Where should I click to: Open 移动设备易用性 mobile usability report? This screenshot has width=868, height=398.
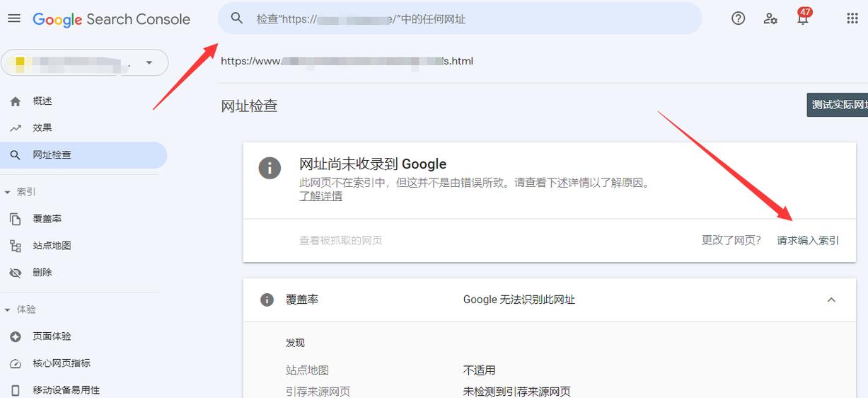pyautogui.click(x=66, y=390)
